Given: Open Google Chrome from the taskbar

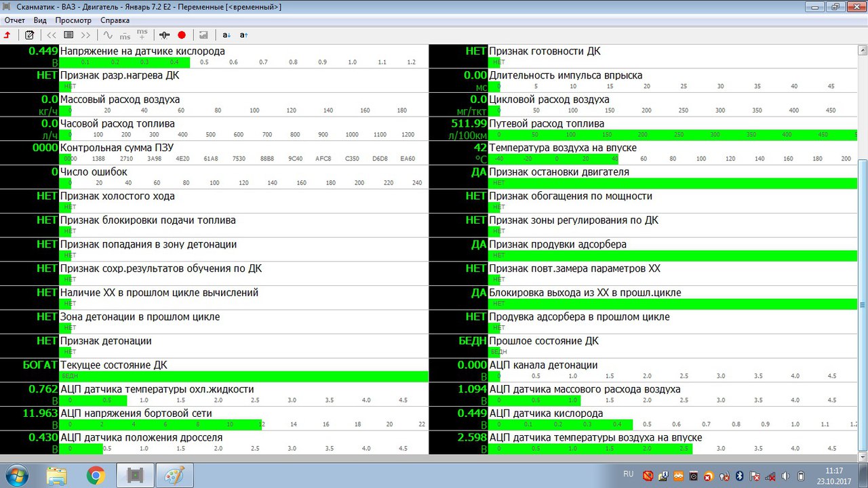Looking at the screenshot, I should [x=96, y=475].
